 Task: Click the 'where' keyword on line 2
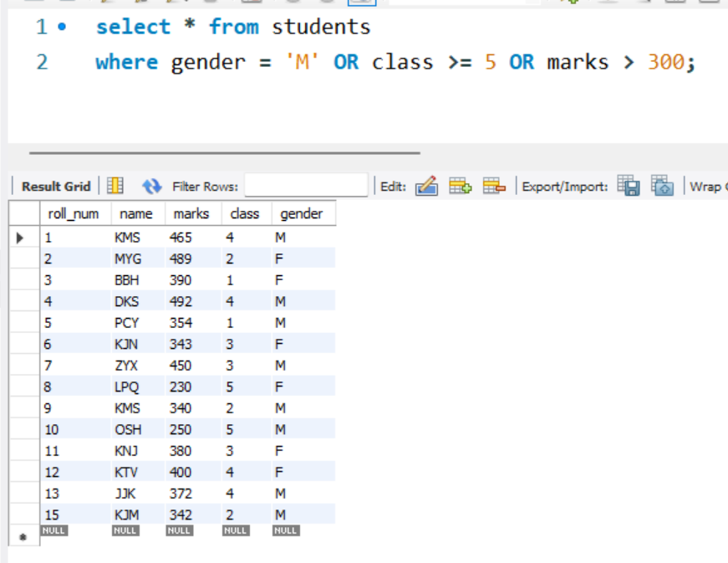(x=127, y=62)
